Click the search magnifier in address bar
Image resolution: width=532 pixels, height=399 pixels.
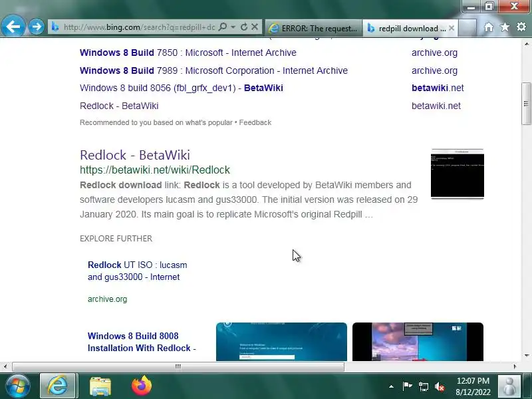[222, 27]
